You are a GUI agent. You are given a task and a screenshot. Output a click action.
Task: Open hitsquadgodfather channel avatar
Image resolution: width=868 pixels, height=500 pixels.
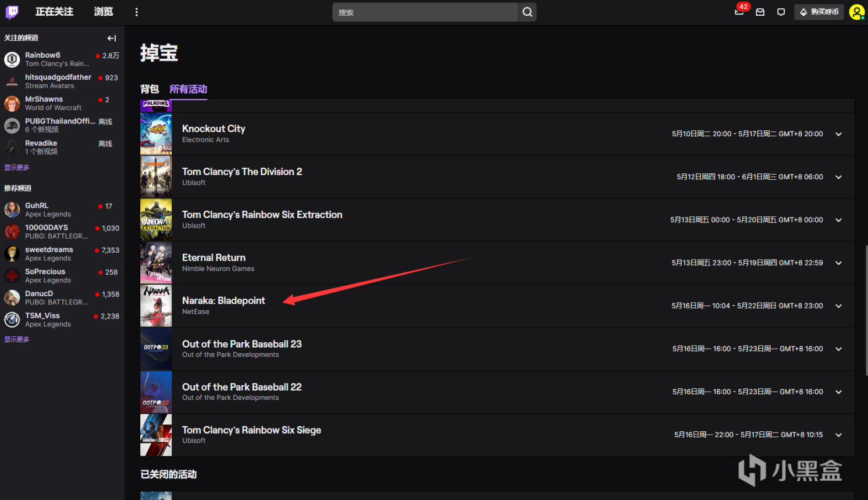[12, 81]
